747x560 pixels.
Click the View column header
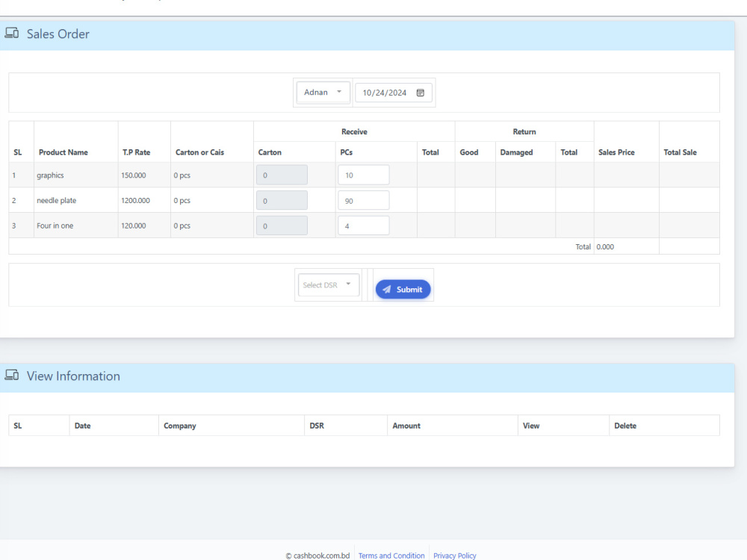[531, 426]
